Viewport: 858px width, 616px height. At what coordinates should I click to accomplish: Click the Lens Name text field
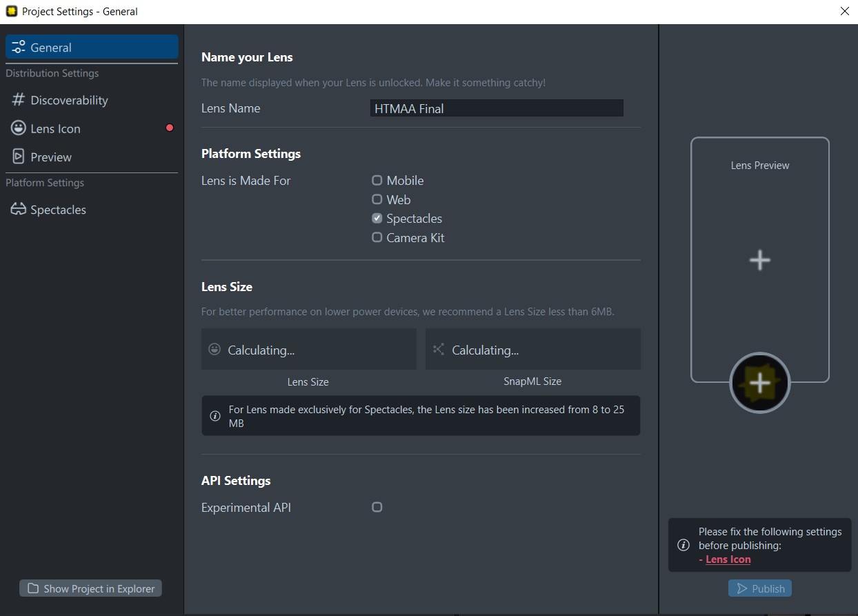click(x=497, y=108)
